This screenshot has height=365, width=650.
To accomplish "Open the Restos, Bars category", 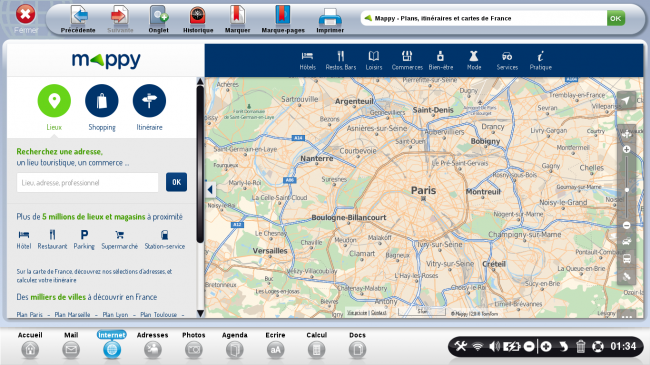I will tap(341, 61).
